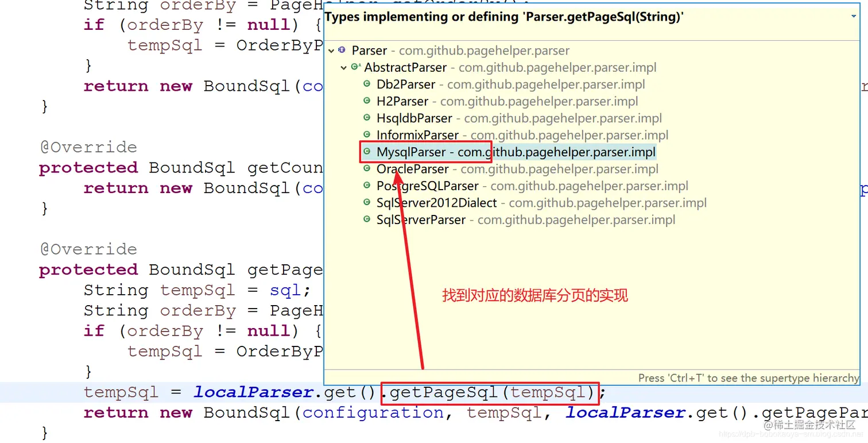Collapse the Parser root tree node
Image resolution: width=868 pixels, height=443 pixels.
[x=331, y=51]
